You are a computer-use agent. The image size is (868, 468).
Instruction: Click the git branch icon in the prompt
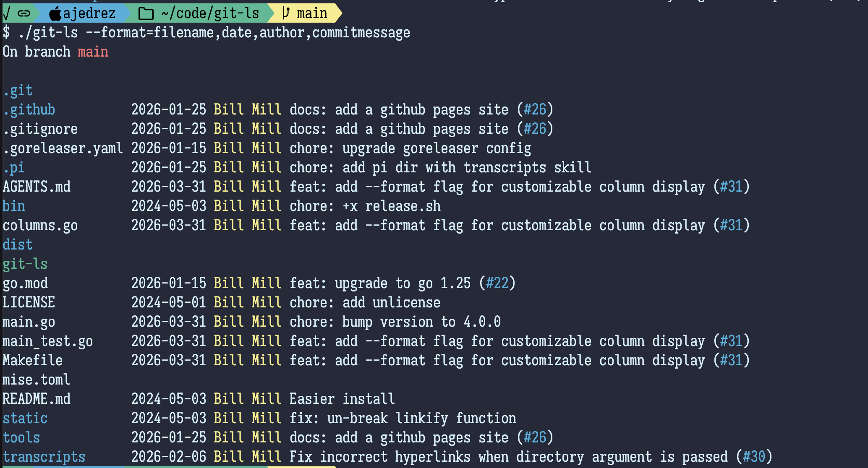click(x=286, y=13)
